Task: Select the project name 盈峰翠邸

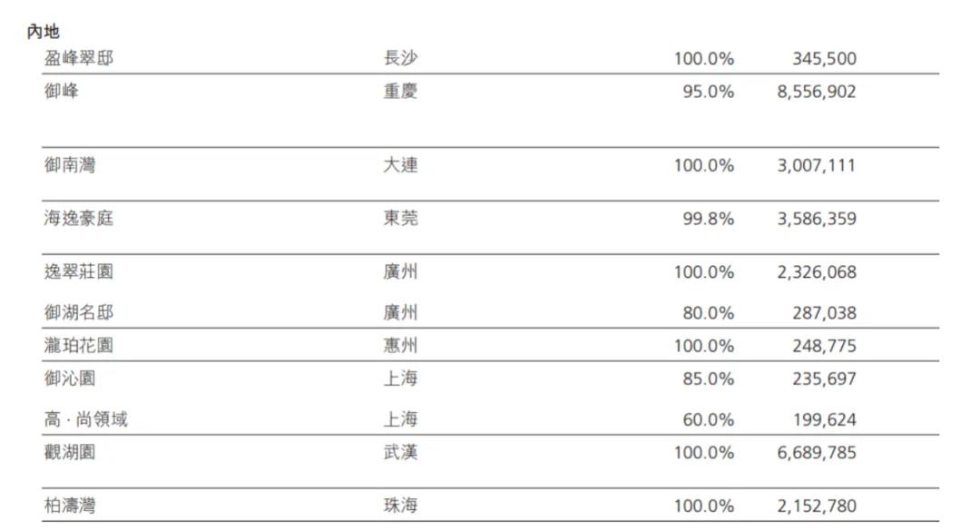Action: point(79,59)
